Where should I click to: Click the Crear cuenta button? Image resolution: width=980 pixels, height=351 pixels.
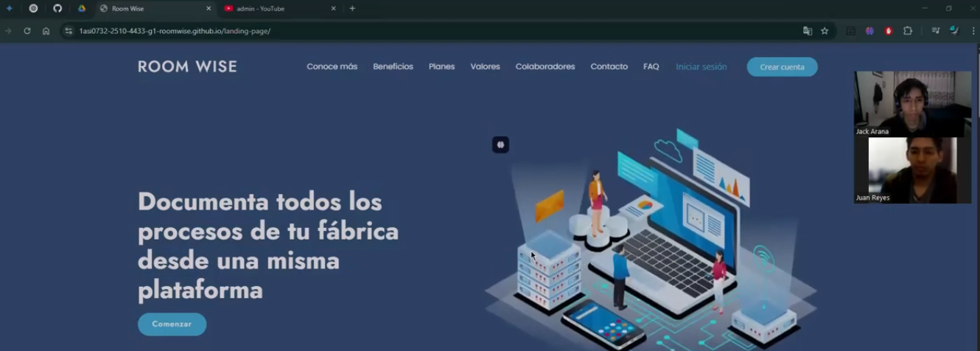782,67
